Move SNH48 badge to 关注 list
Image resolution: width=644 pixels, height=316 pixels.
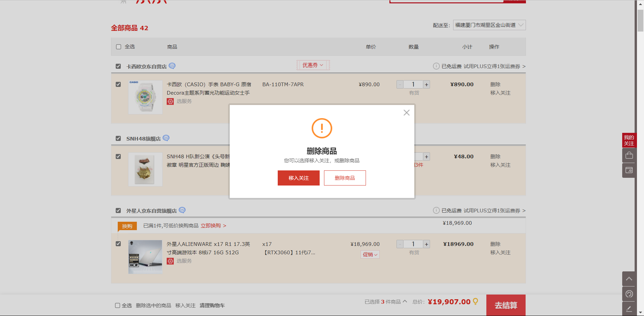tap(500, 165)
